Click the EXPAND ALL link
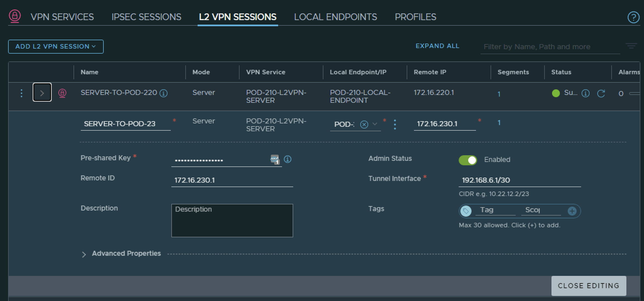 click(x=437, y=46)
